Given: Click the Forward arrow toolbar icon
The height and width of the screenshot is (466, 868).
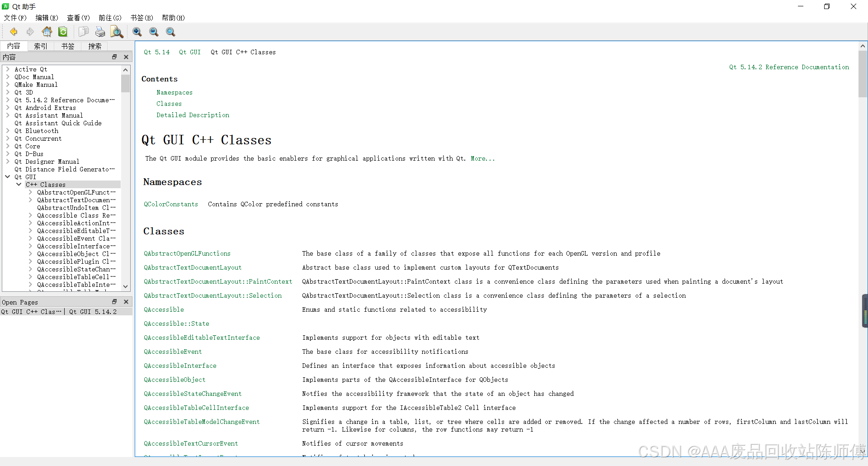Looking at the screenshot, I should (30, 32).
